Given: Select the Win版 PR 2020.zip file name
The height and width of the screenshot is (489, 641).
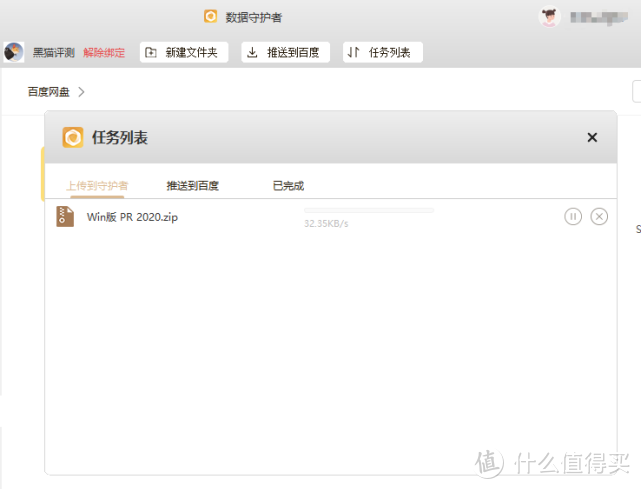Looking at the screenshot, I should point(132,217).
